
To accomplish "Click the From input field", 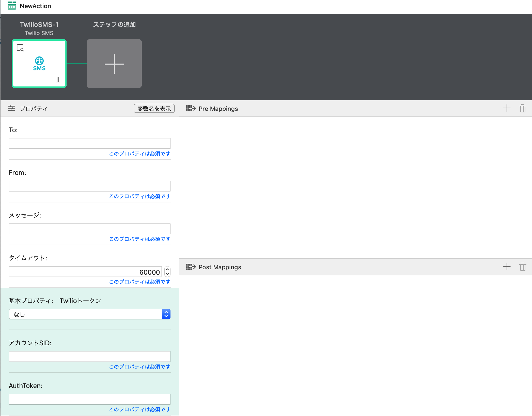I will (x=89, y=186).
